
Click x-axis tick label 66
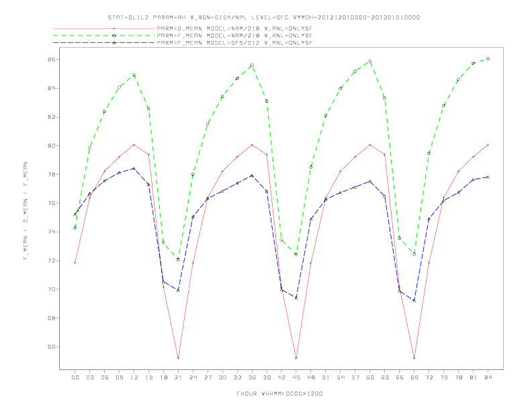(400, 377)
